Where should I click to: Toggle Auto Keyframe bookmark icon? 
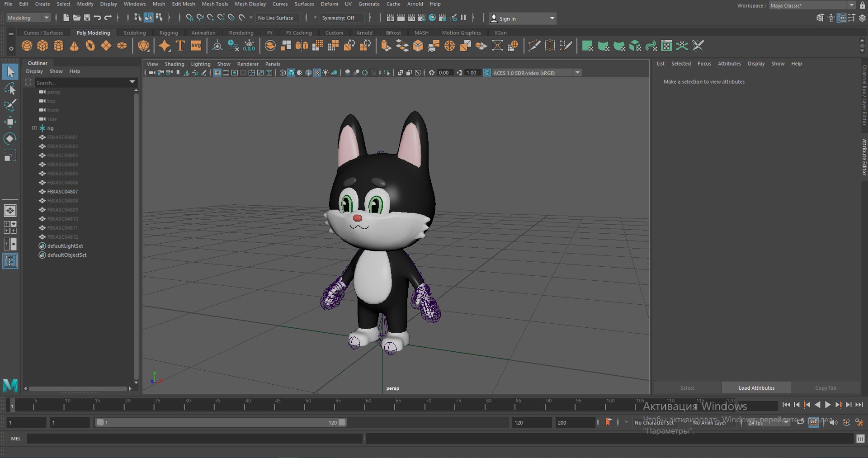click(608, 422)
